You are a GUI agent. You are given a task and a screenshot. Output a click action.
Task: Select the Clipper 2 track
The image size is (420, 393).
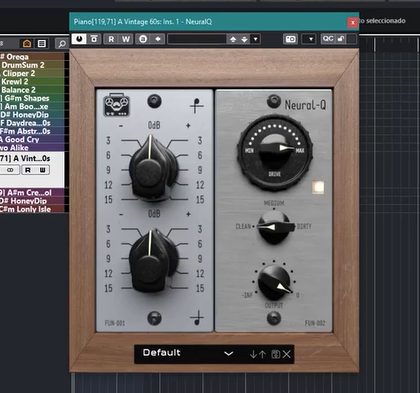32,73
